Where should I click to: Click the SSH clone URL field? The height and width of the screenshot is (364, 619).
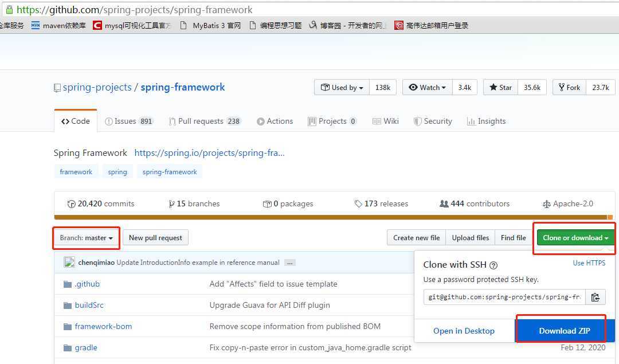[504, 297]
